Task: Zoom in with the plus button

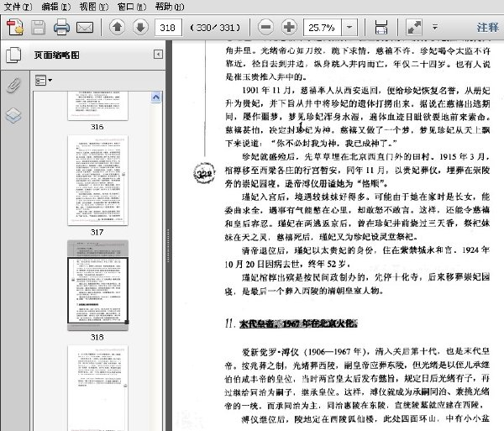Action: pos(289,28)
